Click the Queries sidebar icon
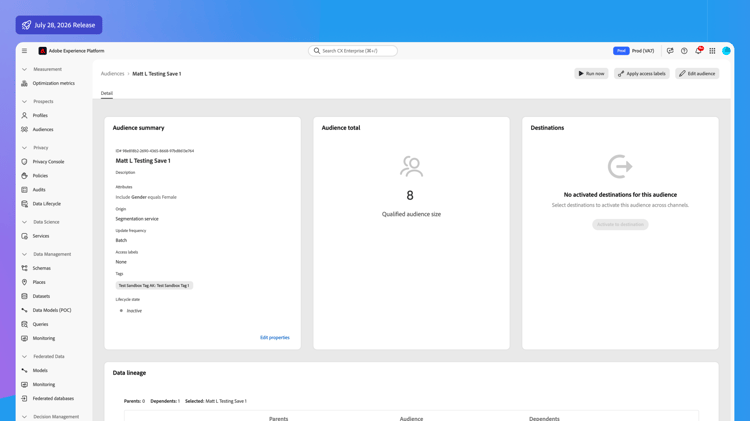 pos(24,324)
